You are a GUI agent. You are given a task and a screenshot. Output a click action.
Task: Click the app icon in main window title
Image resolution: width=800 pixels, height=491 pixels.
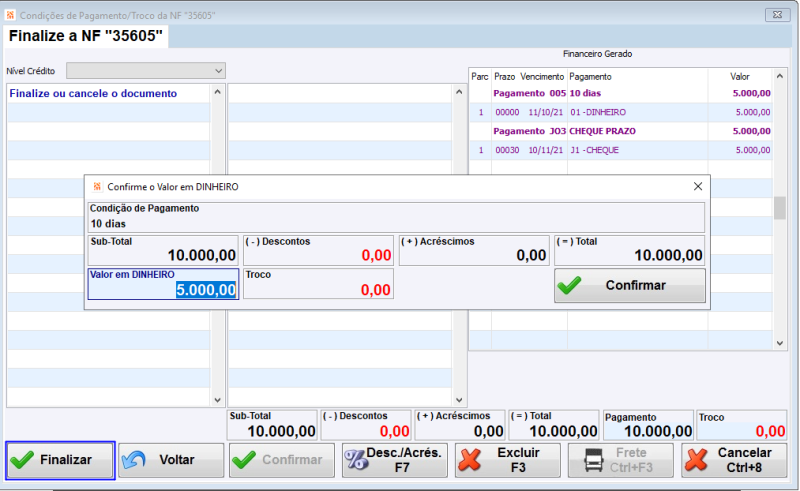pos(10,15)
